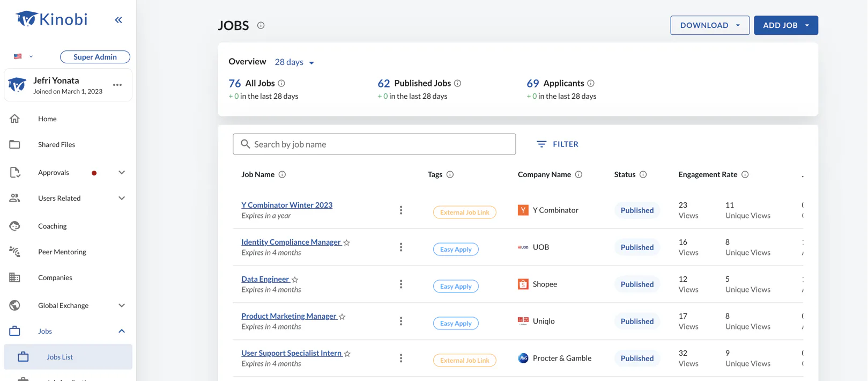The height and width of the screenshot is (381, 868).
Task: Focus the Search by job name field
Action: pyautogui.click(x=374, y=144)
